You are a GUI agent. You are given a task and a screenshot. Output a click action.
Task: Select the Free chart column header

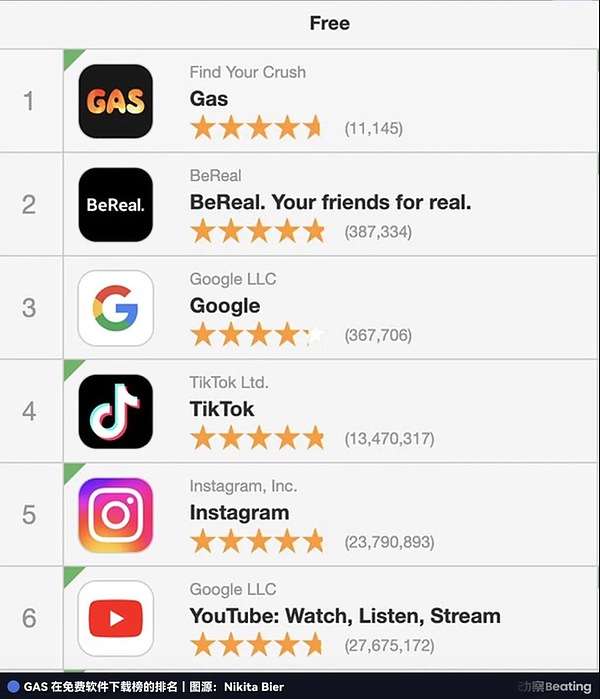(329, 23)
